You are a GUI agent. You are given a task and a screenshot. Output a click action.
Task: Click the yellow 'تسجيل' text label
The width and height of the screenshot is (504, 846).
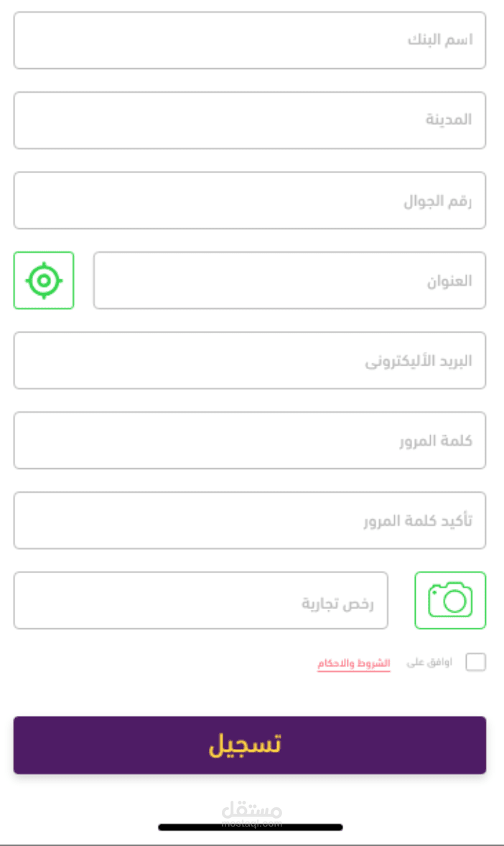pyautogui.click(x=245, y=745)
